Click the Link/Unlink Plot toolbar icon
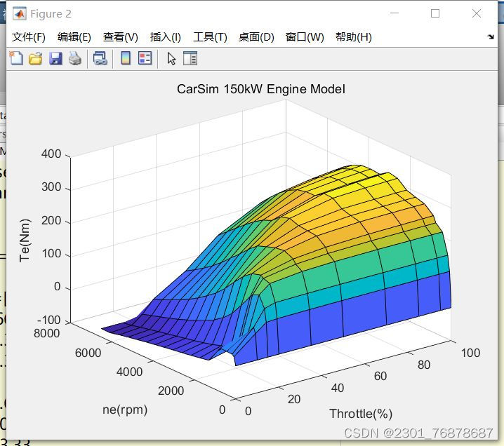Screen dimensions: 504x446 click(100, 58)
